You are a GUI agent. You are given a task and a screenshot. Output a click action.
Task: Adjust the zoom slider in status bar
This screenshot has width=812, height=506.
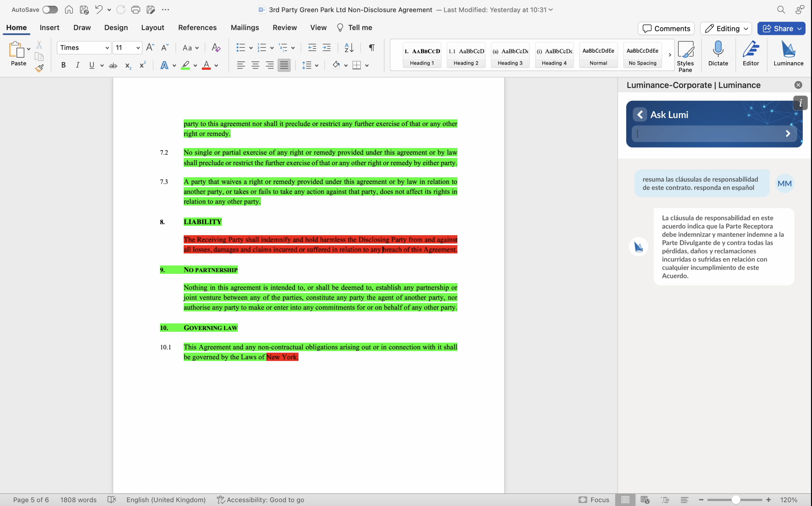[x=735, y=500]
